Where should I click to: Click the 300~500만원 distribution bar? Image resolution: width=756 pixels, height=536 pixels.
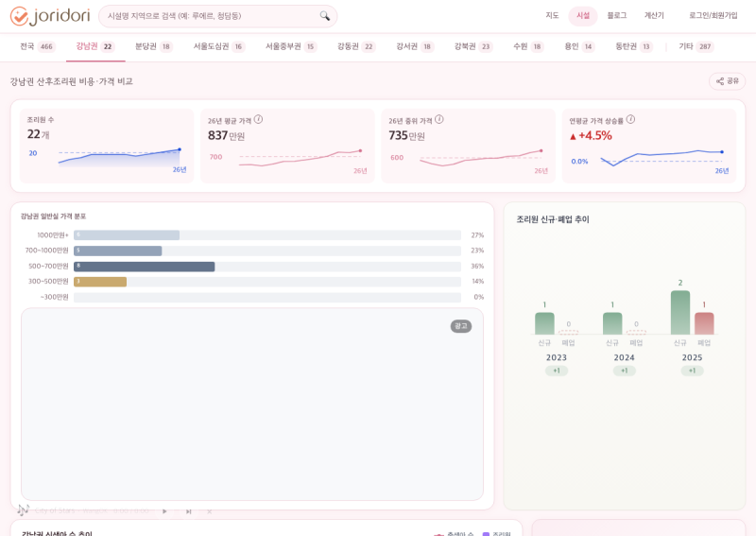(100, 282)
